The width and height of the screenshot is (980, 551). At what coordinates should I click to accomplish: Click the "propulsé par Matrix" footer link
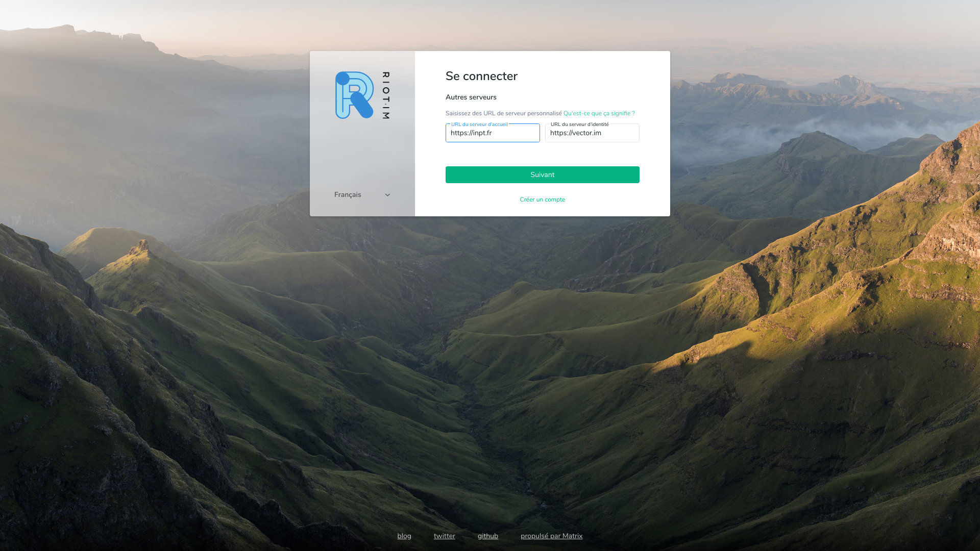coord(551,536)
